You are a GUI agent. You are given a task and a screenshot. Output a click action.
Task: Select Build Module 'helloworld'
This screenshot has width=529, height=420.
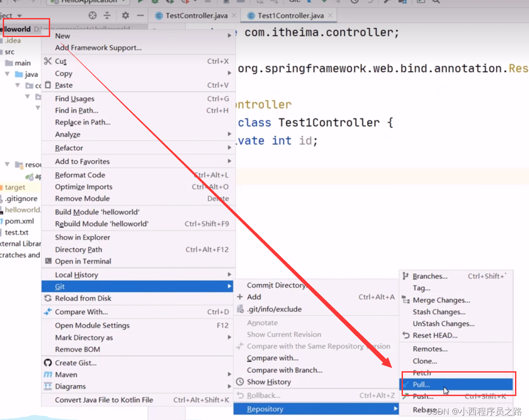(x=138, y=212)
